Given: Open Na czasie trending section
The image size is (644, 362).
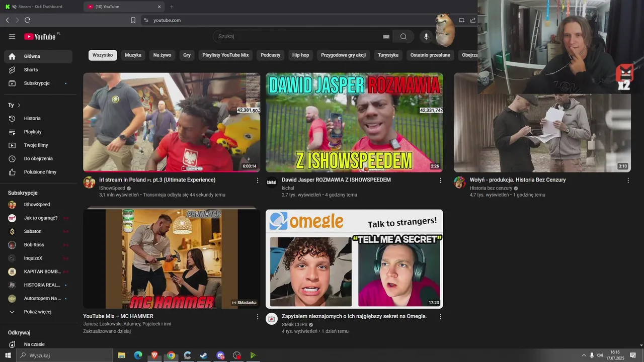Looking at the screenshot, I should (x=38, y=344).
